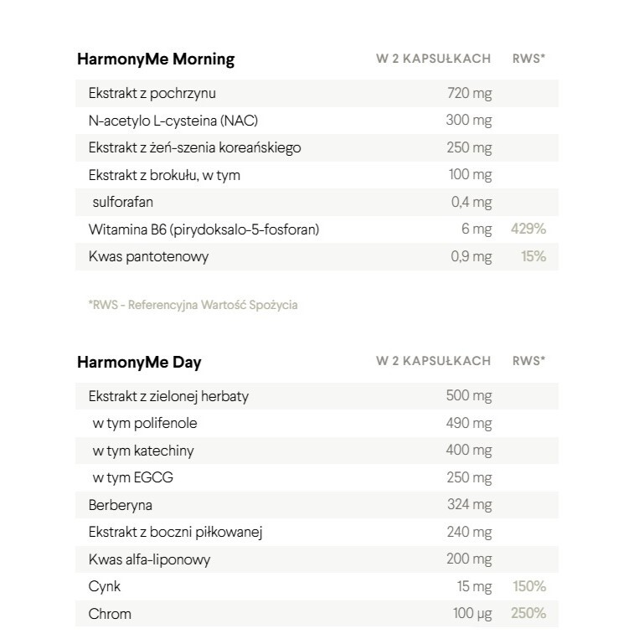Screen dimensions: 644x644
Task: Click the HarmonyMe Morning heading
Action: pyautogui.click(x=156, y=59)
